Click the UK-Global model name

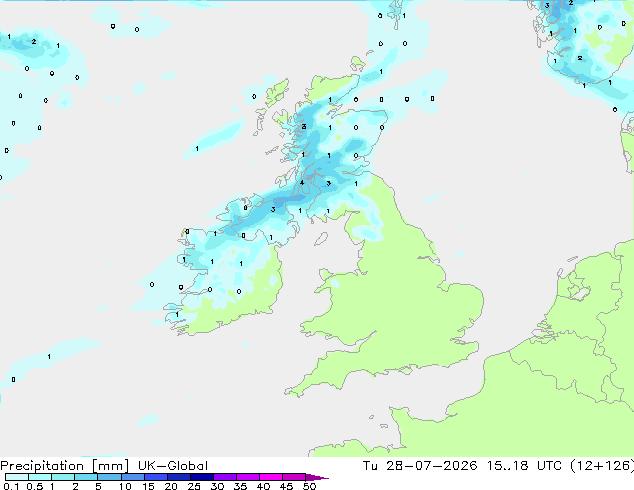[173, 466]
